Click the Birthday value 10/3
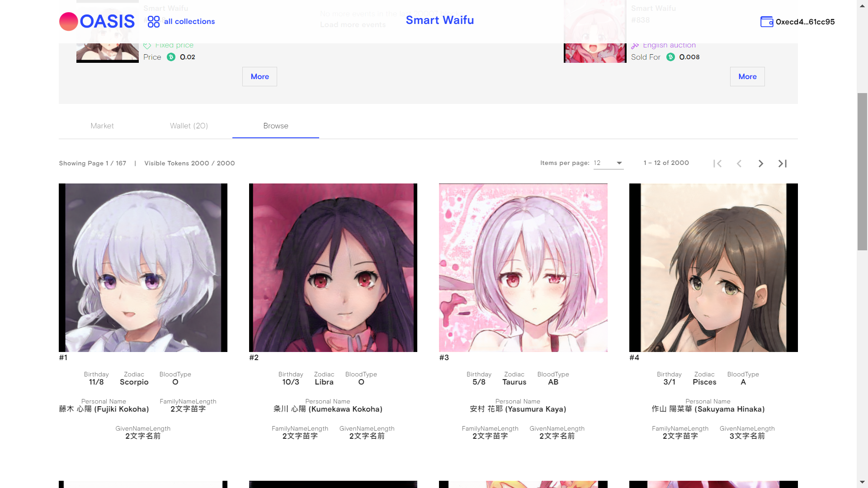Viewport: 868px width, 488px height. point(291,382)
